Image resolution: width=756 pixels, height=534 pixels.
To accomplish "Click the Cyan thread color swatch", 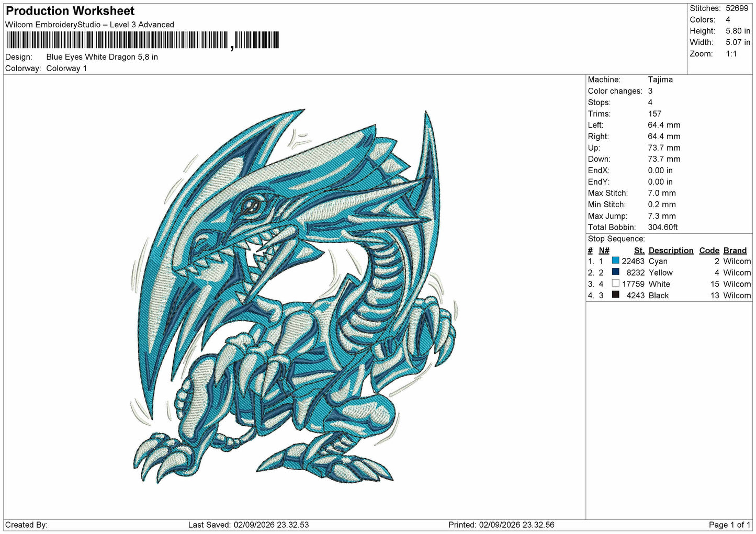I will (615, 260).
